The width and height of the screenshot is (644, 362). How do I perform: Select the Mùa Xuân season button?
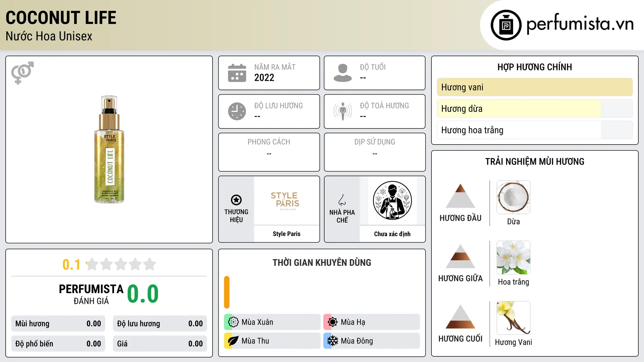pos(272,322)
